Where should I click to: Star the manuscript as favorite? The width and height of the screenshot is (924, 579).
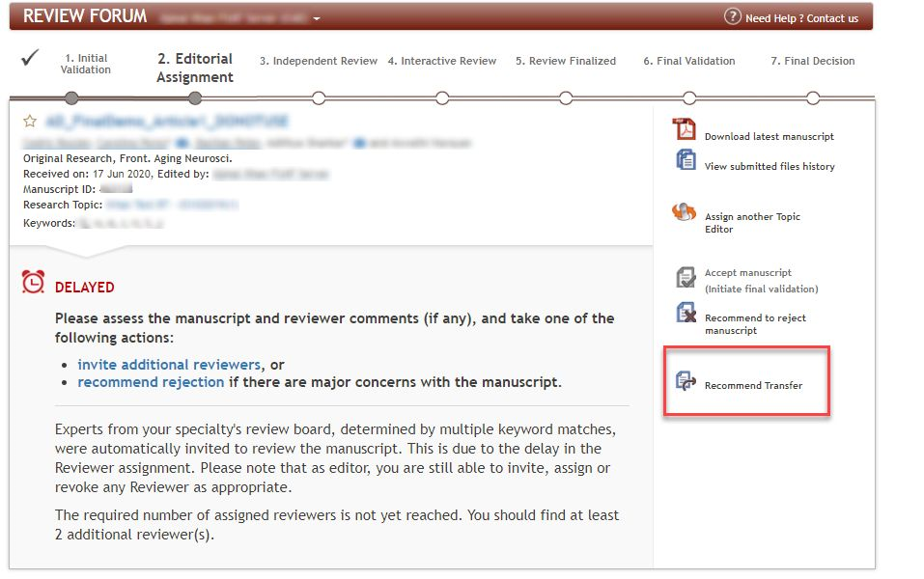tap(30, 122)
